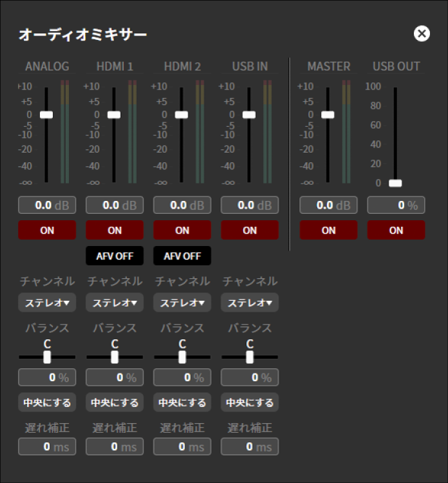Image resolution: width=448 pixels, height=483 pixels.
Task: Click the MASTER level meter bars
Action: click(346, 132)
